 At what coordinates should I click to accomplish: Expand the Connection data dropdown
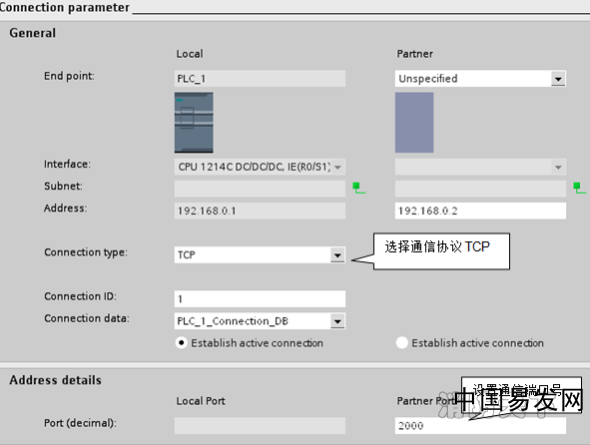pyautogui.click(x=338, y=321)
